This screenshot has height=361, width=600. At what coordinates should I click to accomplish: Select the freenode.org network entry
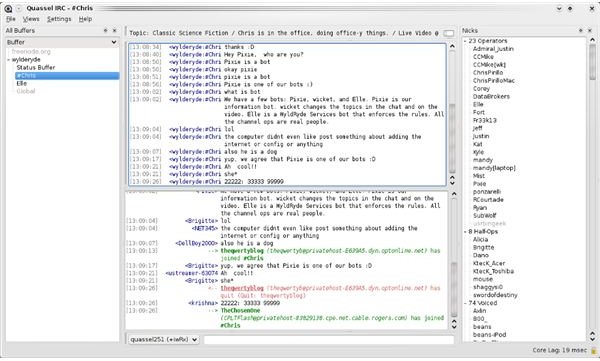click(x=31, y=51)
